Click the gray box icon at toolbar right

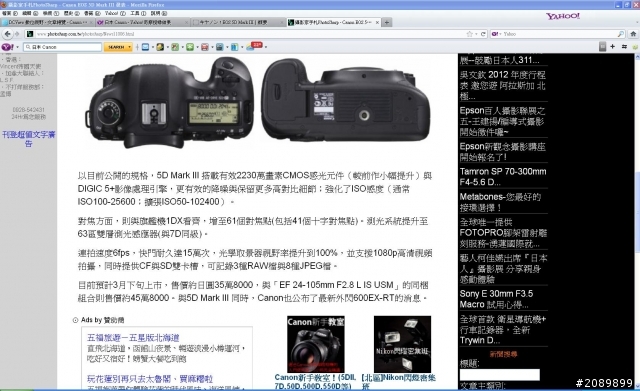tap(602, 47)
